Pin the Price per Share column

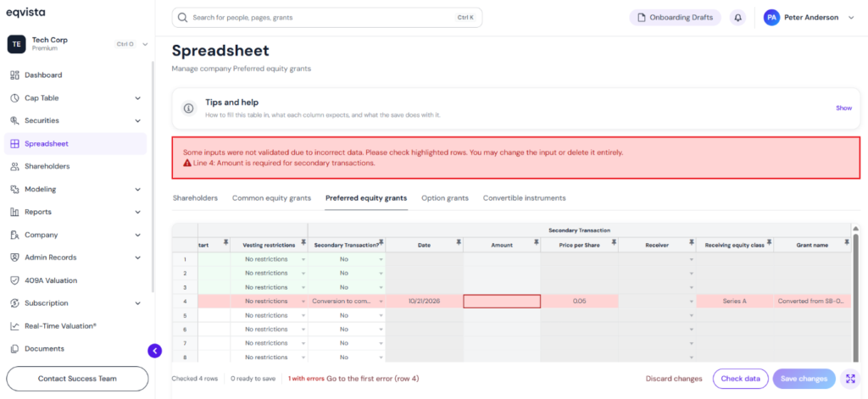614,241
